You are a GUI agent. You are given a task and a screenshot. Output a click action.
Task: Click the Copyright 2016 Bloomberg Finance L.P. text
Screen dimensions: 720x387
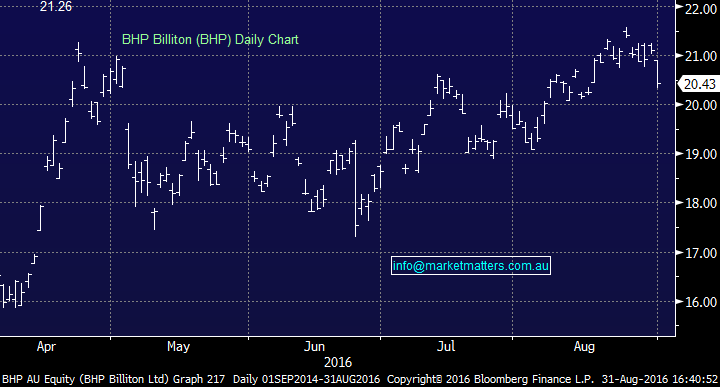490,379
